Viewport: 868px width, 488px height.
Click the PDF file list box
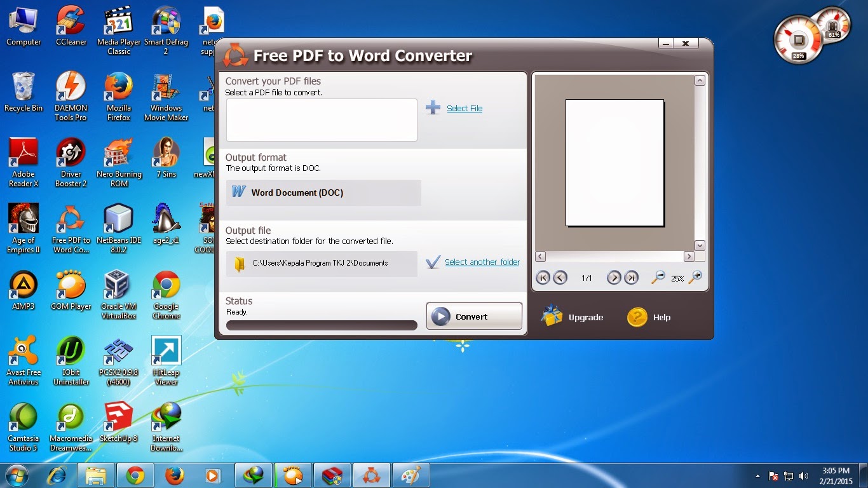322,120
